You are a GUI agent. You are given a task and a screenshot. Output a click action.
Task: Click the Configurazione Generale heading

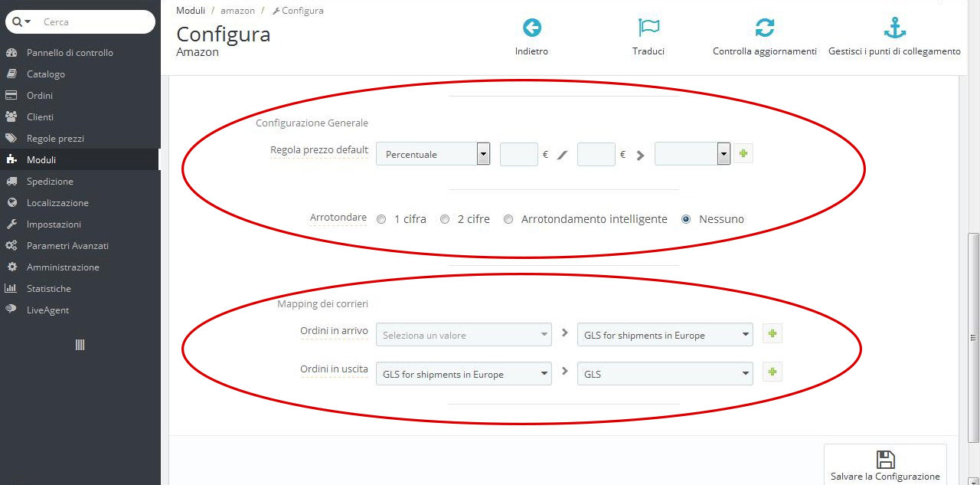(312, 123)
